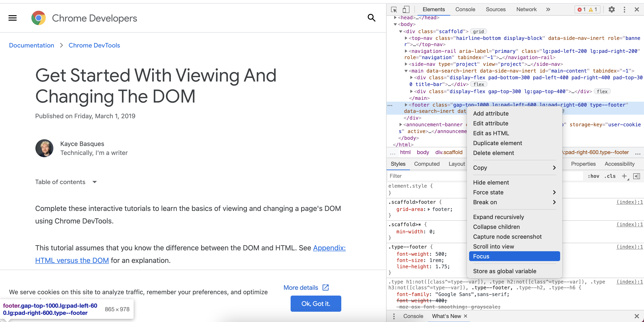Open the Chrome DevTools breadcrumb link

pyautogui.click(x=94, y=45)
